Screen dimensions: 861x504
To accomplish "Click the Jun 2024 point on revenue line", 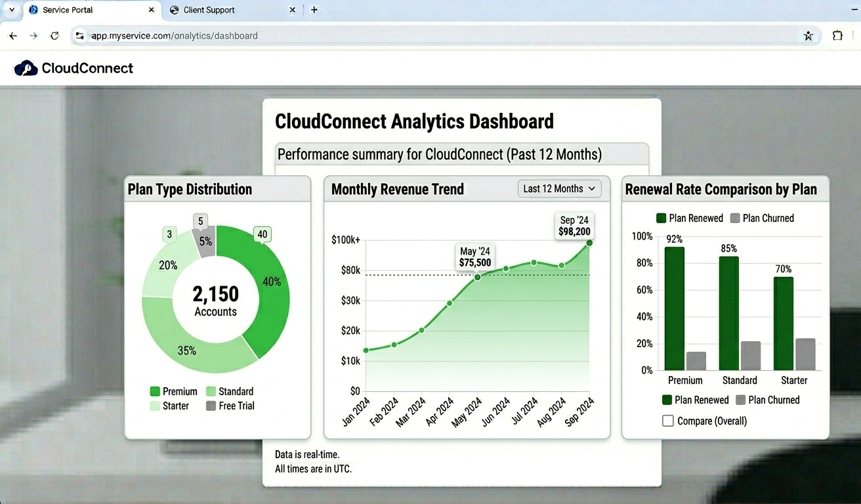I will coord(506,268).
